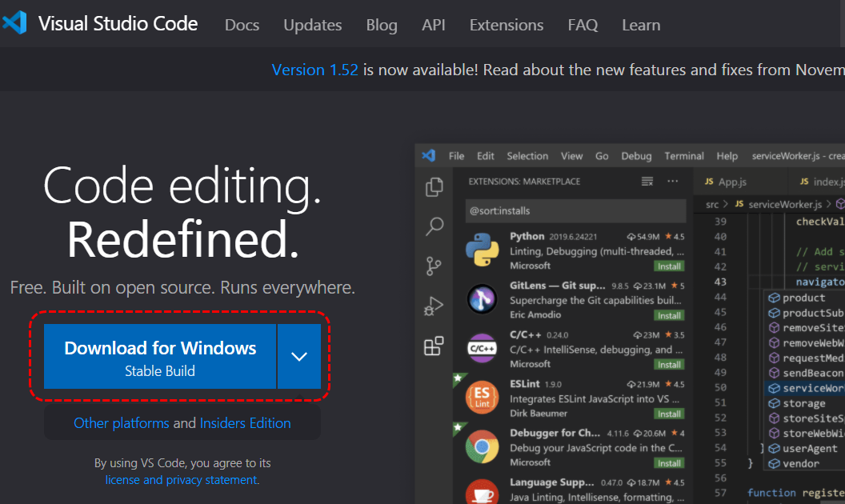Click line number 43 in the gutter

[x=720, y=282]
